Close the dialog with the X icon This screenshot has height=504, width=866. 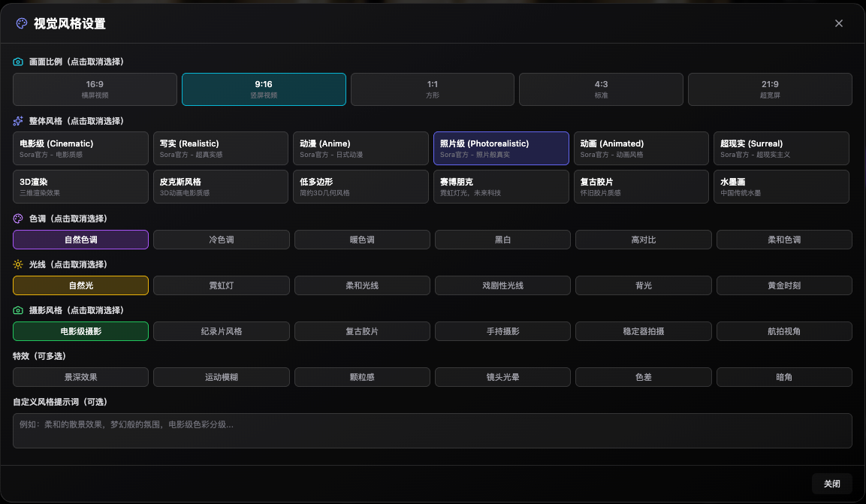point(839,23)
